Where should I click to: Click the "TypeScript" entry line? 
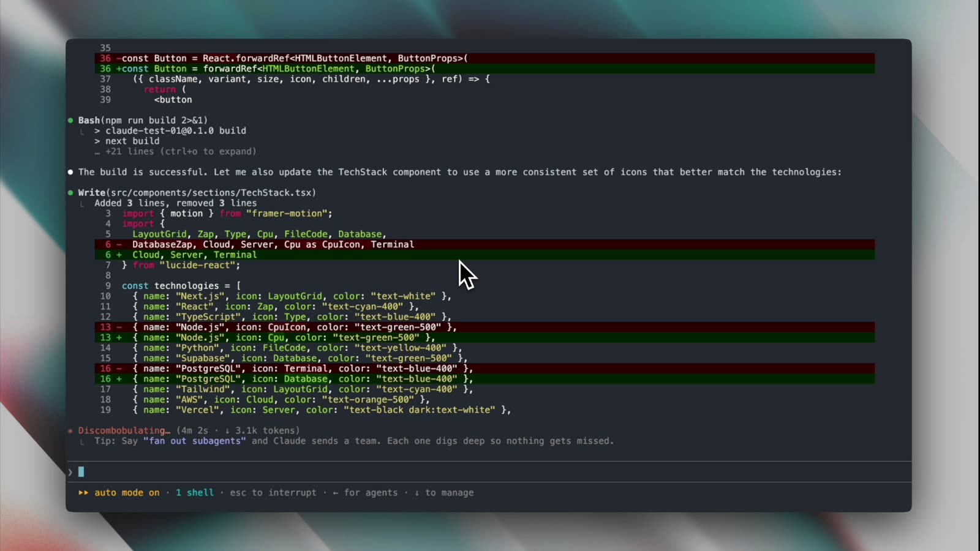coord(292,317)
